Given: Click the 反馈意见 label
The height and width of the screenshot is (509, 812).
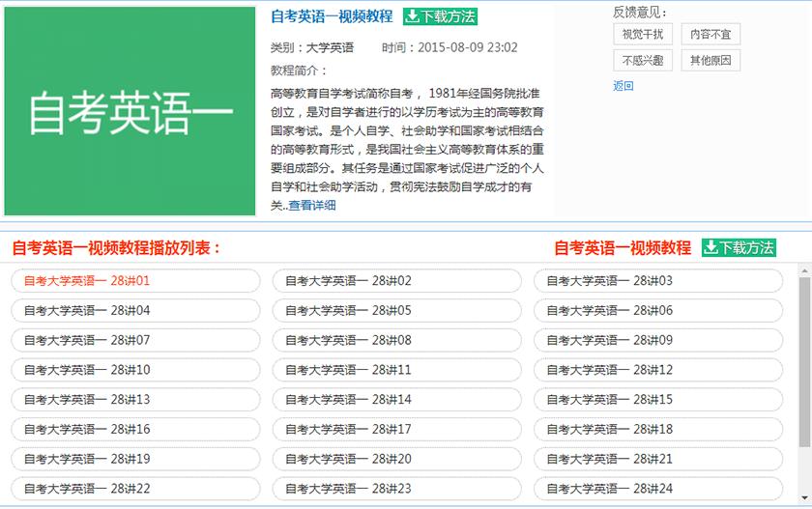Looking at the screenshot, I should 640,13.
